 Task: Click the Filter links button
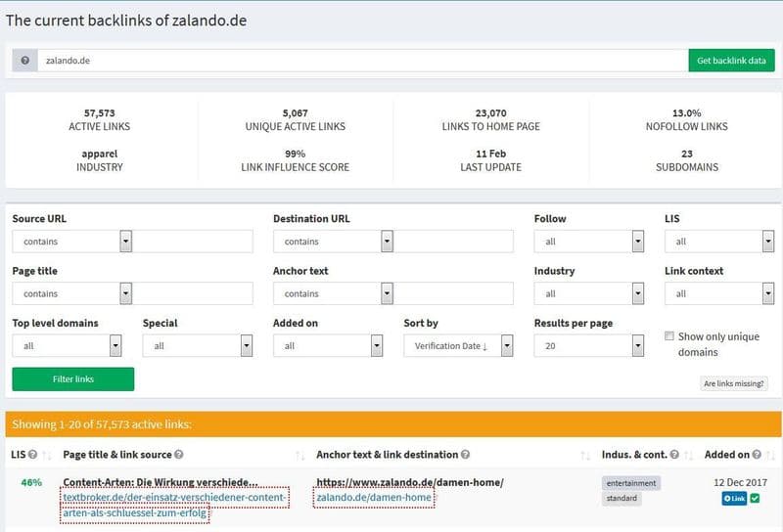tap(72, 378)
